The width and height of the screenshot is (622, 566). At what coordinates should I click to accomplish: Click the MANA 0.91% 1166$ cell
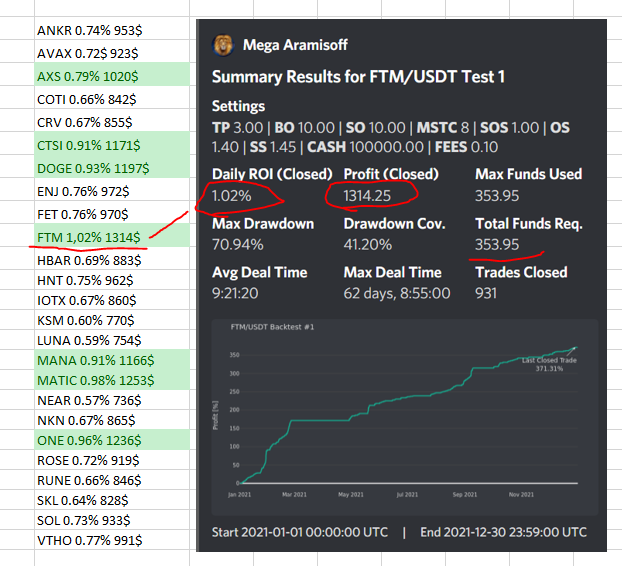click(112, 360)
